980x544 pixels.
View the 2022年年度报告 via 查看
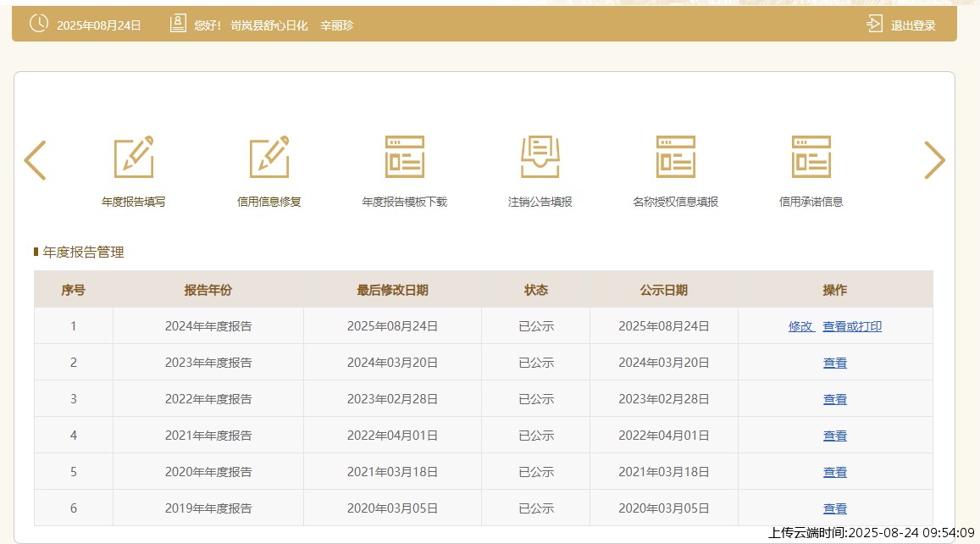(835, 399)
